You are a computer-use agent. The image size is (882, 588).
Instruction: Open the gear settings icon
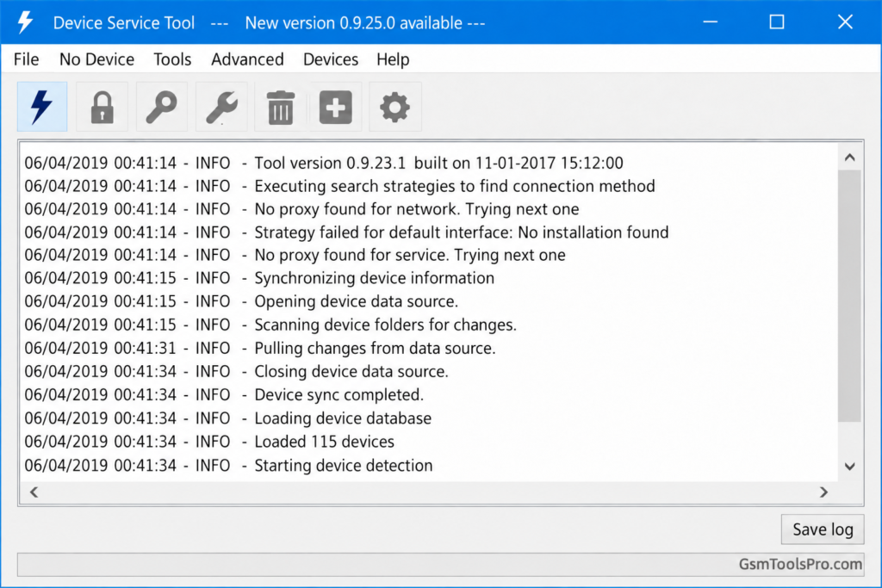click(x=394, y=107)
